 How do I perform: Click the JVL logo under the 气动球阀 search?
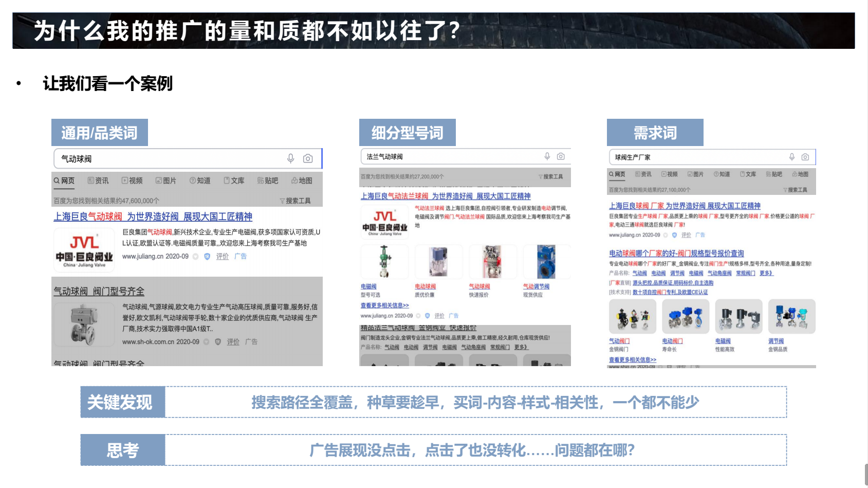click(x=84, y=250)
